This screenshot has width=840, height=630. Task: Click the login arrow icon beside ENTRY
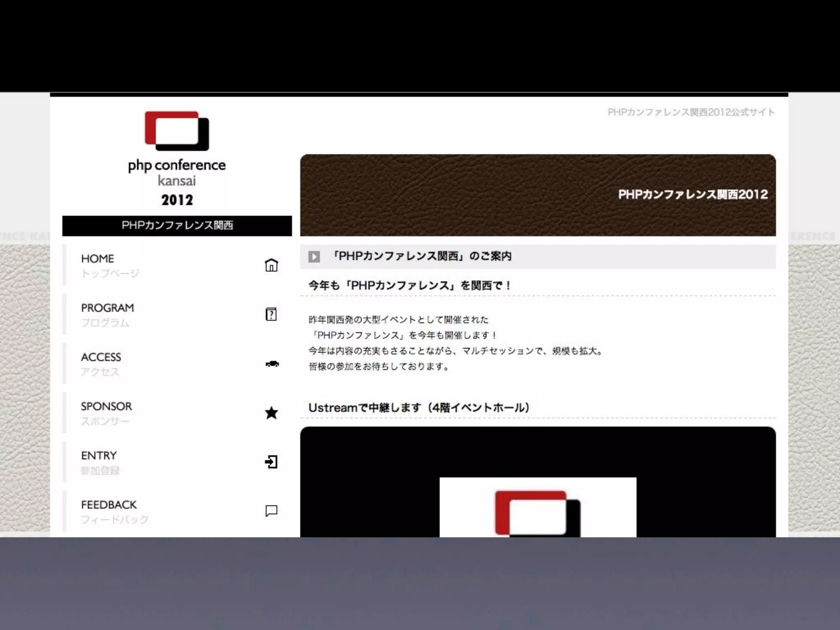click(271, 462)
